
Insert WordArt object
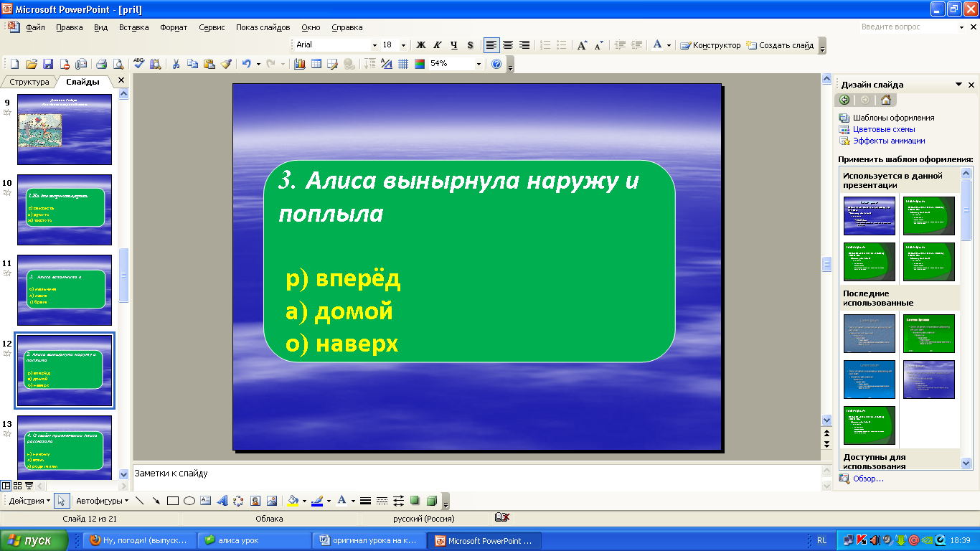point(222,501)
